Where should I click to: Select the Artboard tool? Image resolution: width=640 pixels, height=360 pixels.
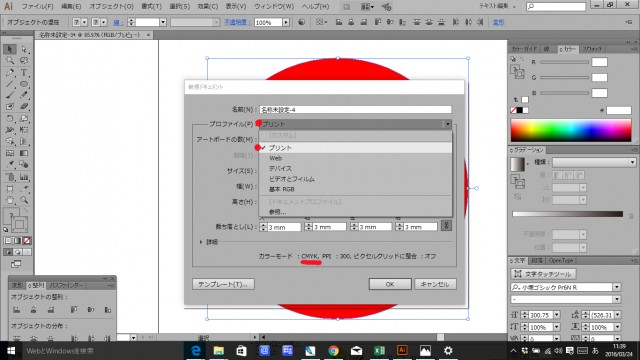pos(10,189)
